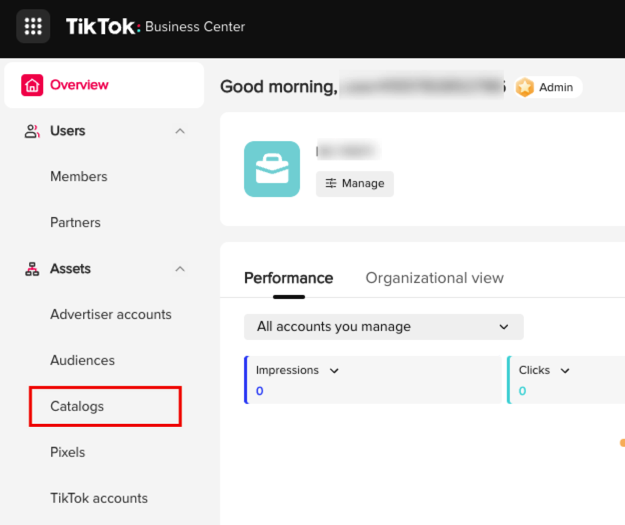The height and width of the screenshot is (525, 625).
Task: Expand the Clicks metric dropdown
Action: 565,371
